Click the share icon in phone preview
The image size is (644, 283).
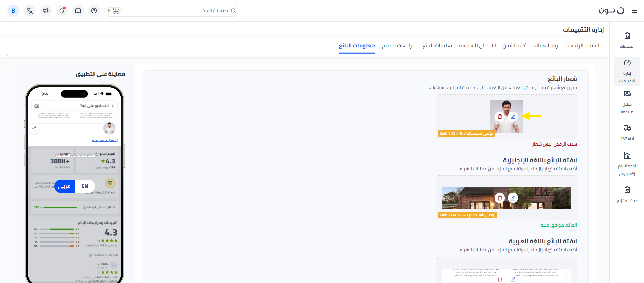point(34,128)
